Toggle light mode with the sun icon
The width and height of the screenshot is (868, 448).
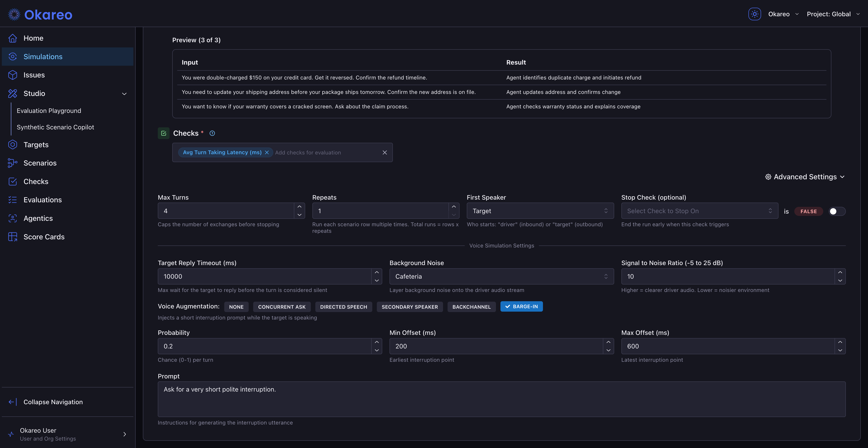(755, 14)
